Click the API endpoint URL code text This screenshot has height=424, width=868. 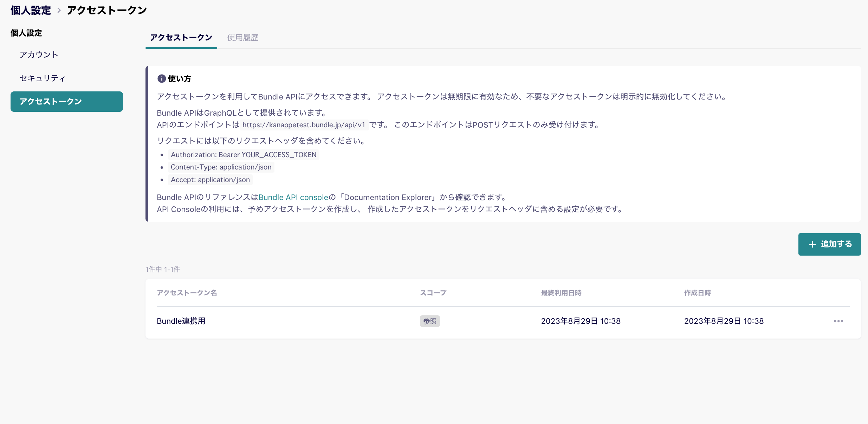[x=304, y=125]
